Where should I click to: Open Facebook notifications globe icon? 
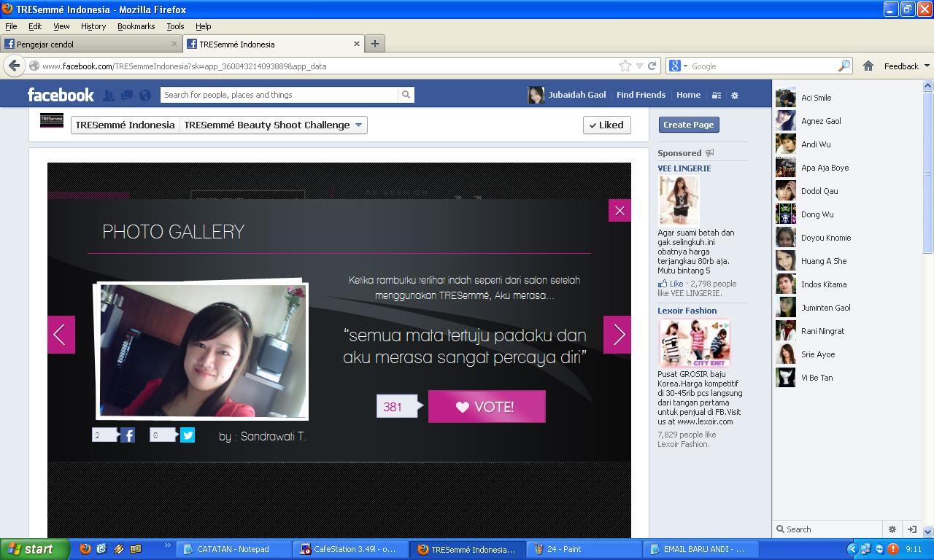[145, 95]
